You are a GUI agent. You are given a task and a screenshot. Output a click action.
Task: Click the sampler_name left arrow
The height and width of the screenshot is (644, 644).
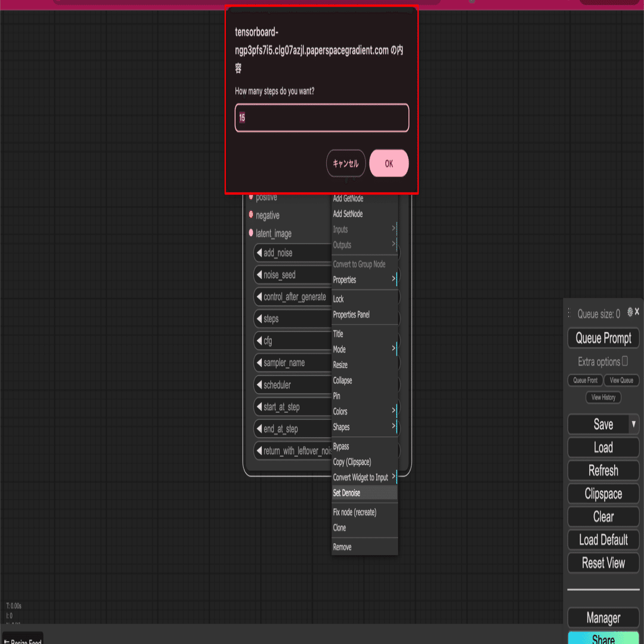259,363
